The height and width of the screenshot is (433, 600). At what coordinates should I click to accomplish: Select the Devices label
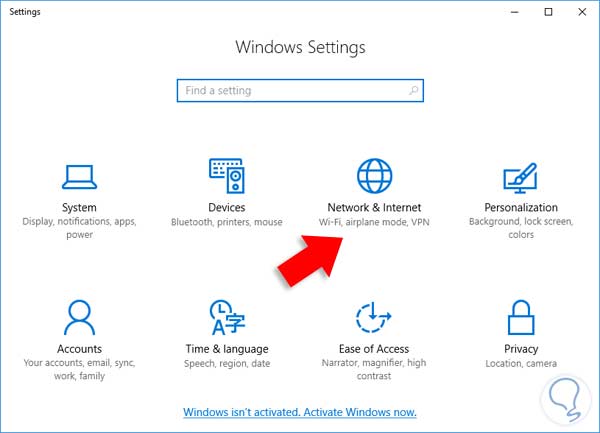(x=227, y=207)
